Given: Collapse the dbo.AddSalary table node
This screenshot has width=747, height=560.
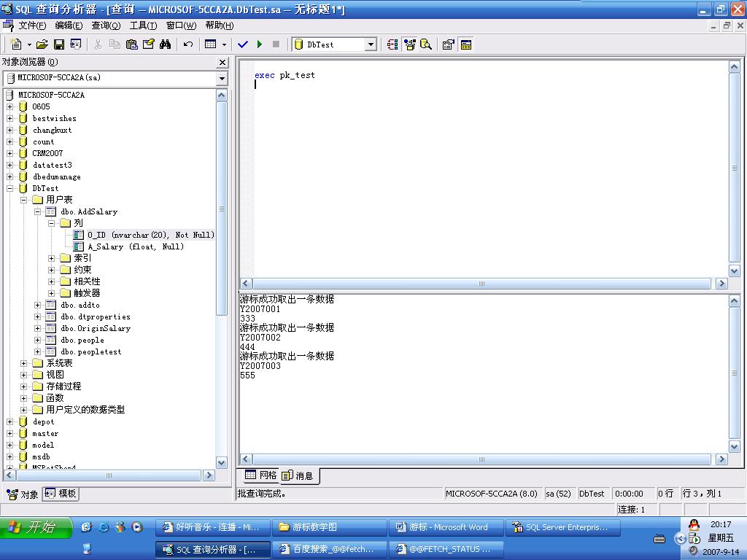Looking at the screenshot, I should [38, 211].
